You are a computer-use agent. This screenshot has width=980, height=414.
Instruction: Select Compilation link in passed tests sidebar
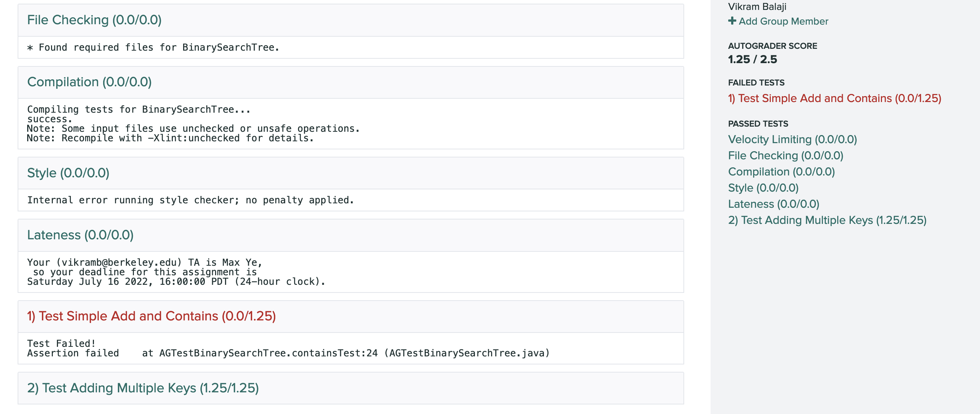[781, 172]
